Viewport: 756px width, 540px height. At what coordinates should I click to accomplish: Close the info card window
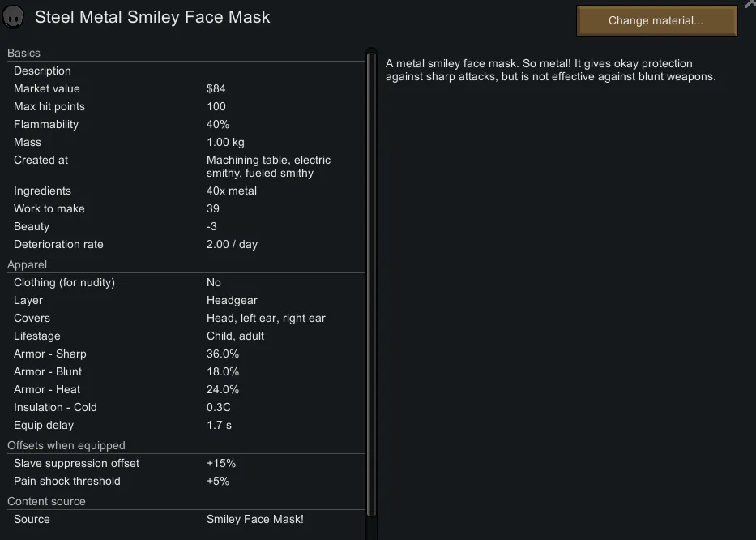tap(750, 4)
